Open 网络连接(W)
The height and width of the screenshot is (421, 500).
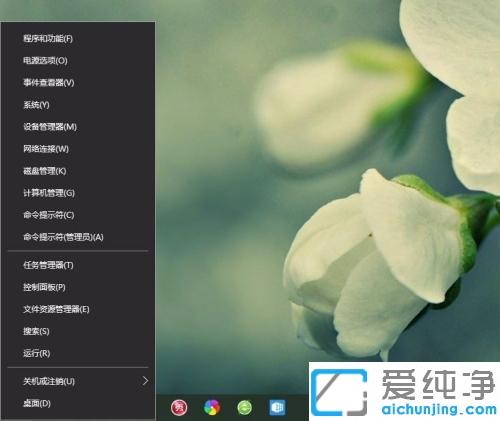(x=78, y=149)
